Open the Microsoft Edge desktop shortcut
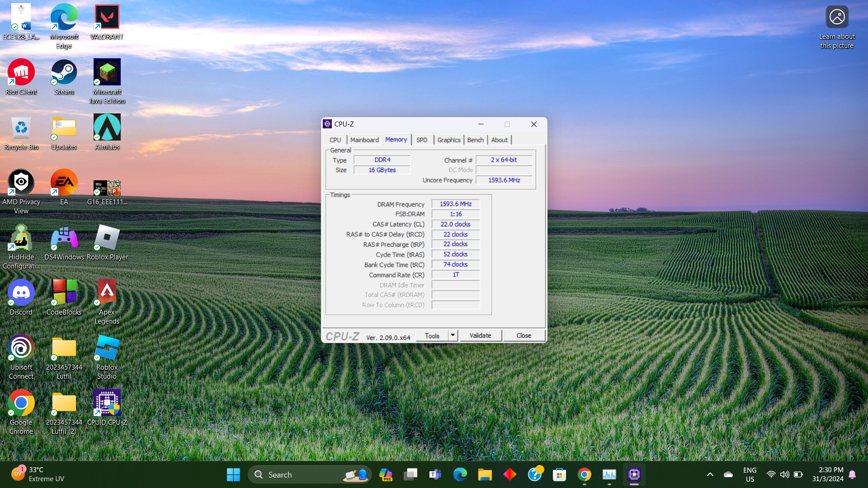The height and width of the screenshot is (488, 868). [64, 27]
